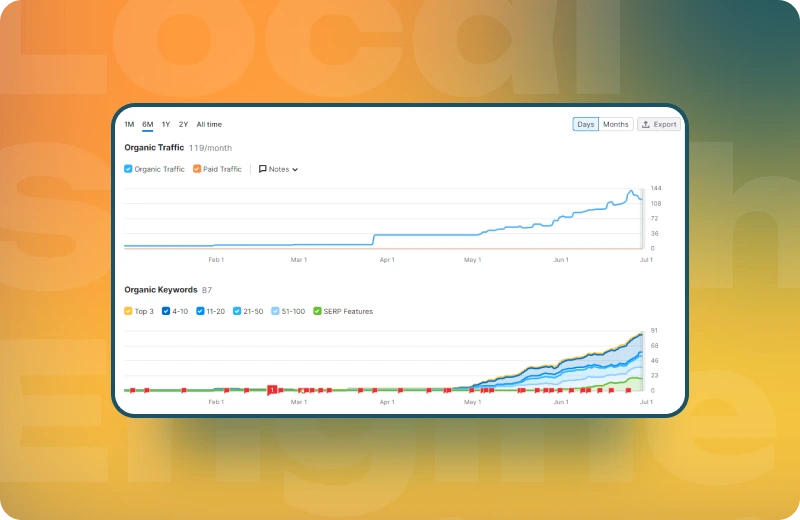Click the organic traffic line peak near Jul 1

click(x=632, y=190)
